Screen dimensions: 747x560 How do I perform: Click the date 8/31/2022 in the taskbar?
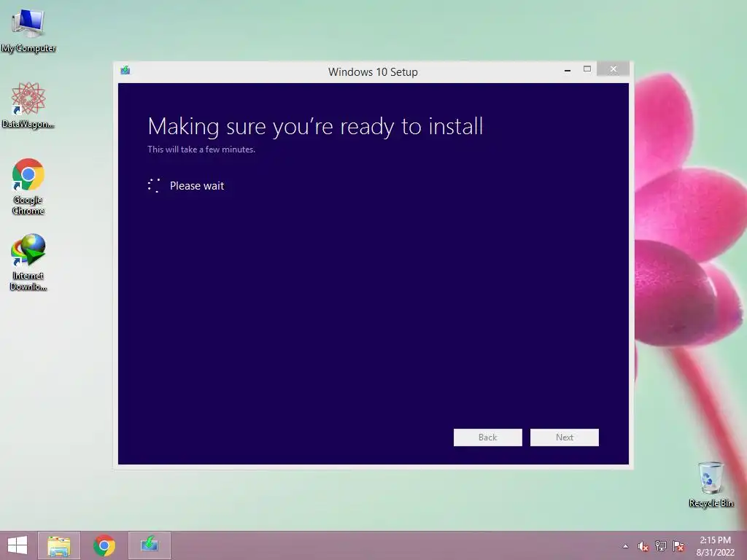click(716, 553)
